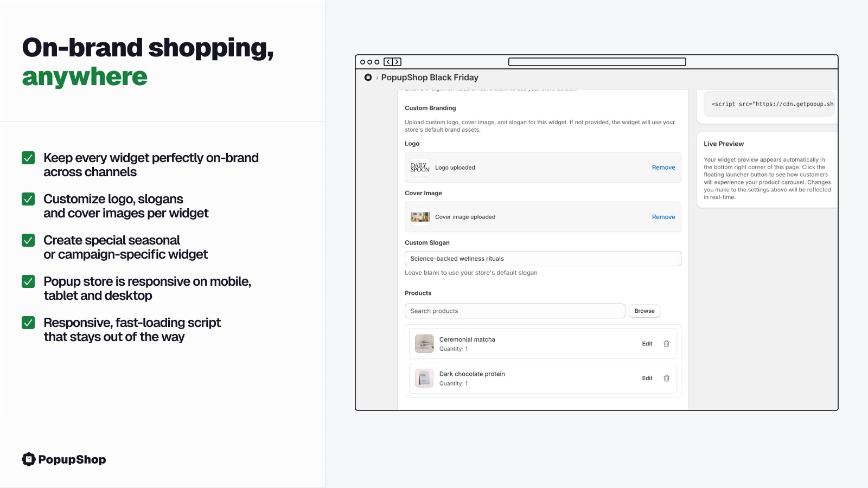Screen dimensions: 868x488
Task: Click the checkbox beside "Responsive, fast-loading script"
Action: 28,323
